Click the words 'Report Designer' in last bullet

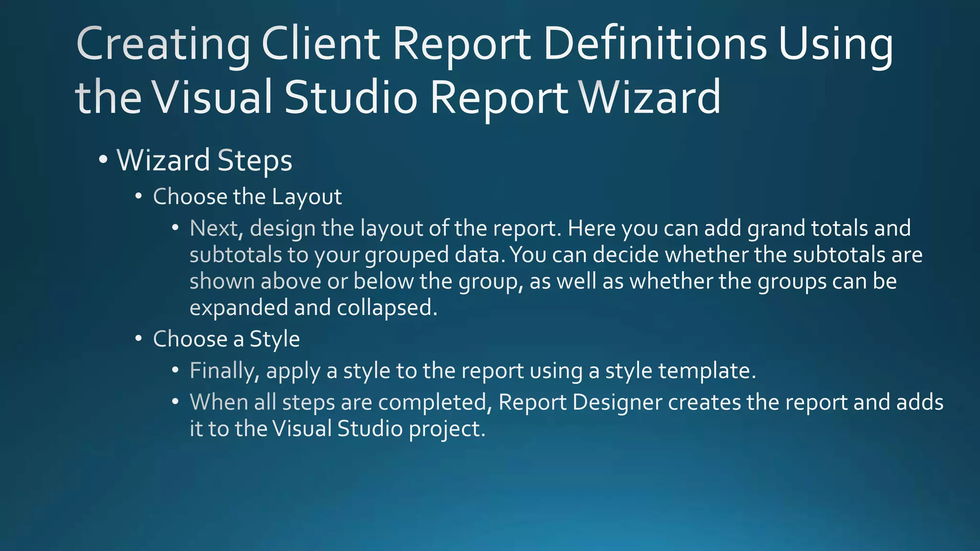pos(580,402)
